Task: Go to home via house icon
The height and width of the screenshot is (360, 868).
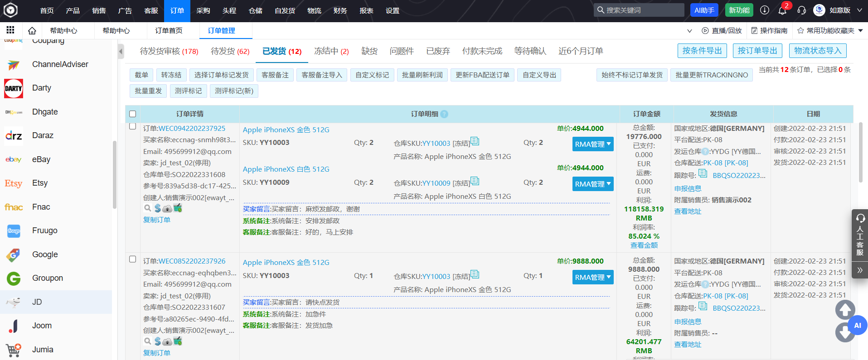Action: [32, 31]
